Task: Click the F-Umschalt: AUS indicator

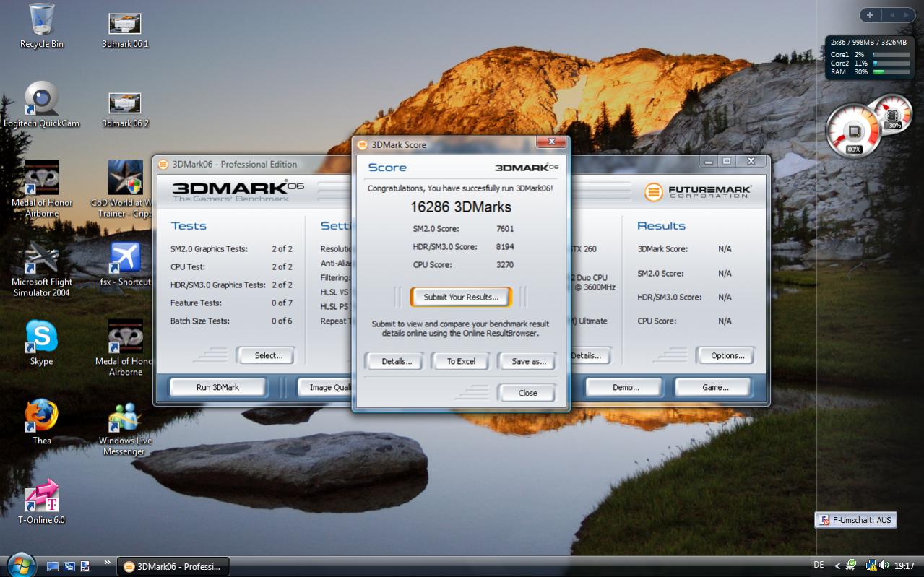Action: [855, 520]
